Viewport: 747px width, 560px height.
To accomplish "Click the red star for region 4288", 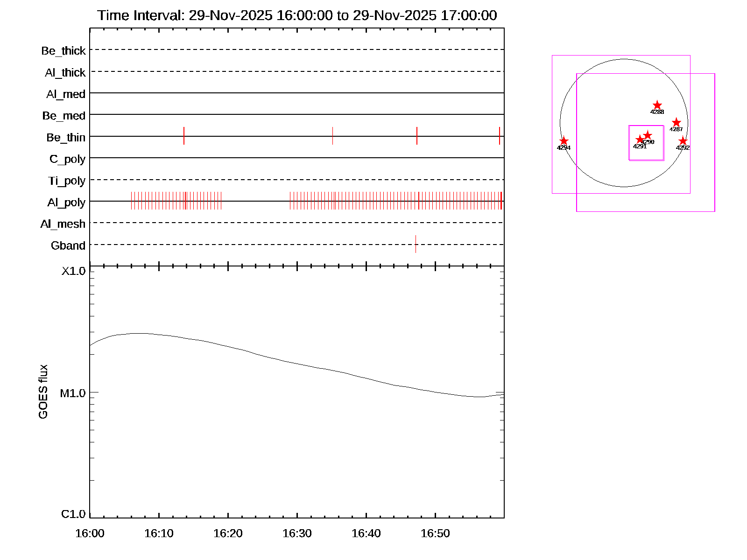I will [x=657, y=105].
